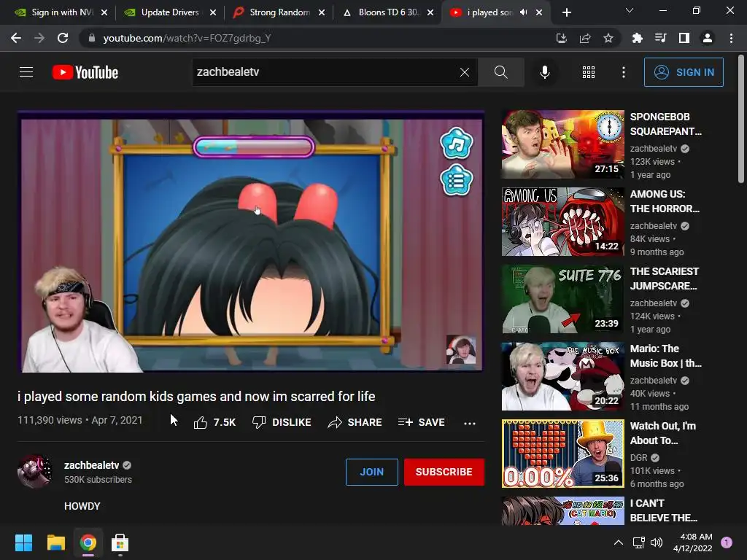The image size is (747, 560).
Task: Open the YouTube guide hamburger menu
Action: click(x=26, y=72)
